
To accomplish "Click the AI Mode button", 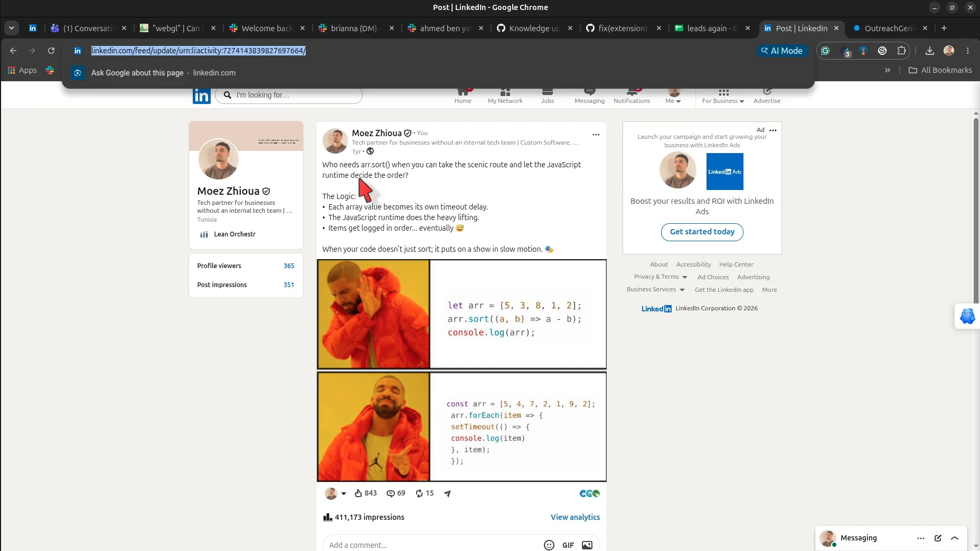I will point(781,51).
